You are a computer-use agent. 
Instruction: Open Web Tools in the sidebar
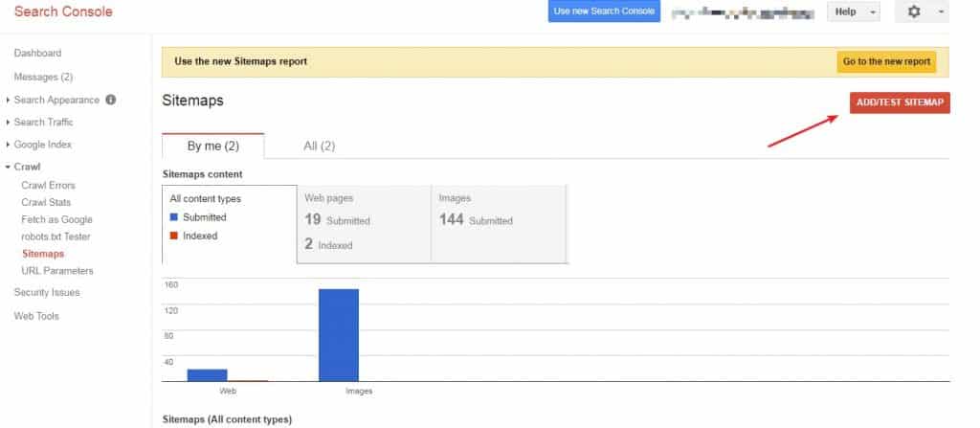(36, 316)
